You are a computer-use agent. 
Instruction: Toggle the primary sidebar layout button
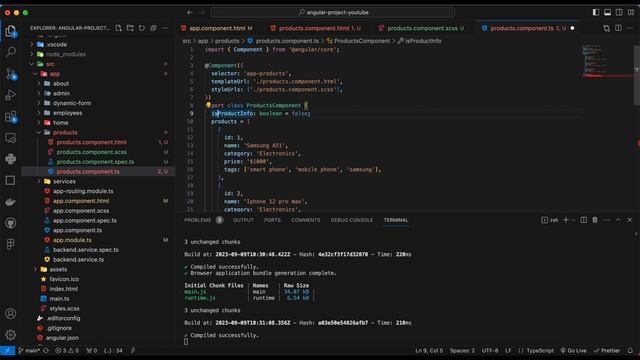[x=596, y=13]
